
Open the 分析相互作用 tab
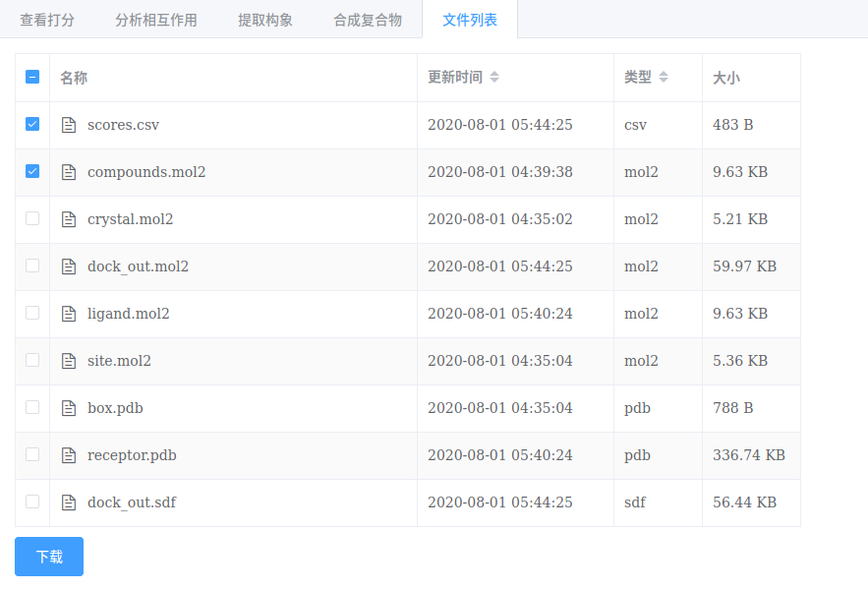point(156,20)
